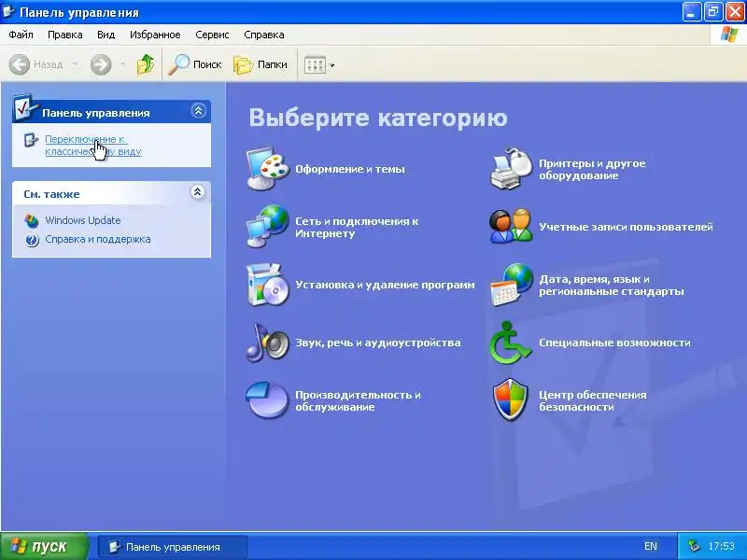Open the Файл menu
747x560 pixels.
(21, 35)
